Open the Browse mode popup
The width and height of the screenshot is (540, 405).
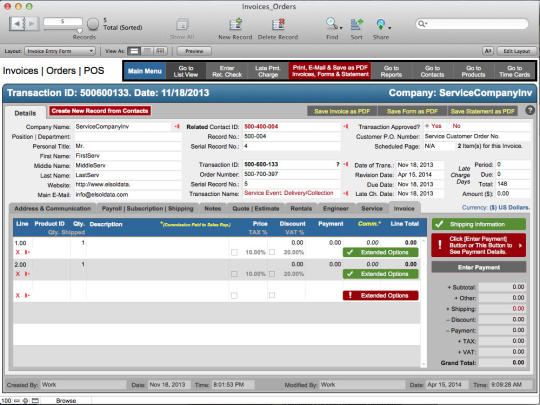66,401
